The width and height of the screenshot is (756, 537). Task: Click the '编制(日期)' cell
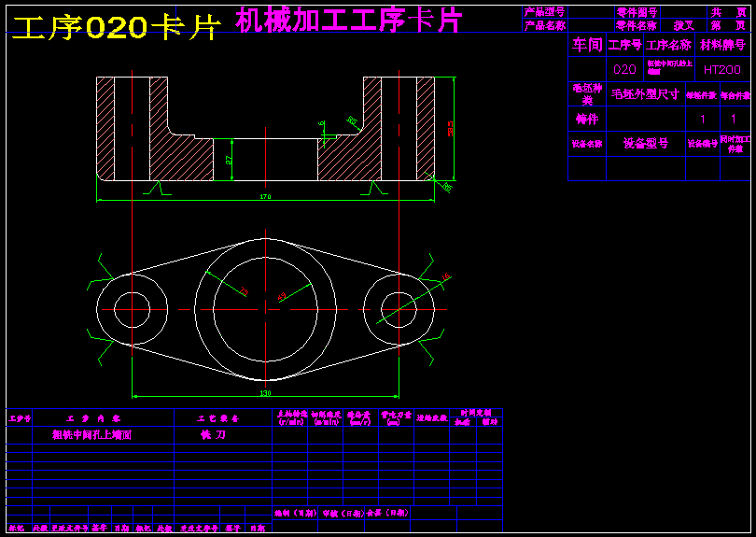[x=295, y=514]
